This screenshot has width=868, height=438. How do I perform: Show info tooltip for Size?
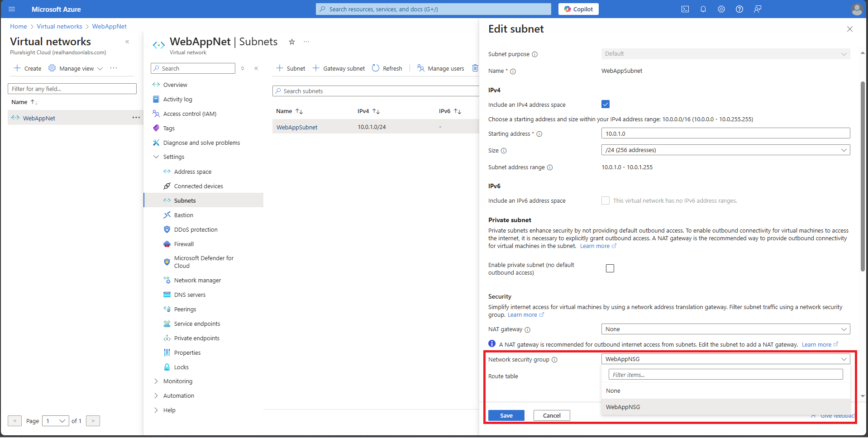[x=504, y=151]
